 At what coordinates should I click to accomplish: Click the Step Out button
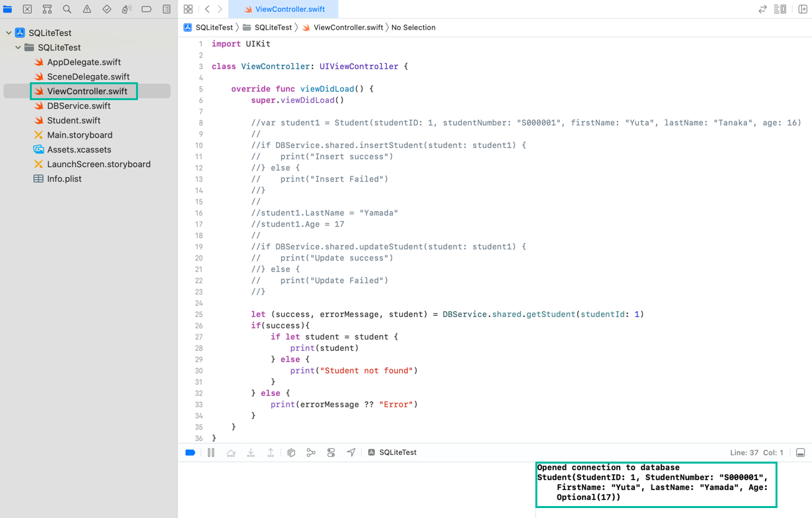tap(271, 452)
